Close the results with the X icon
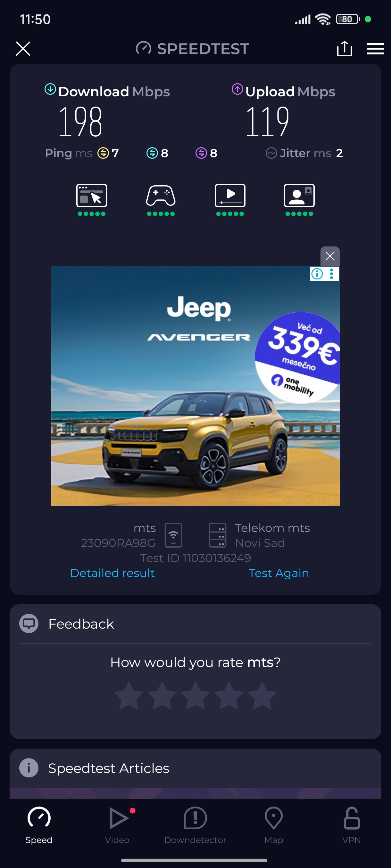 click(x=23, y=49)
